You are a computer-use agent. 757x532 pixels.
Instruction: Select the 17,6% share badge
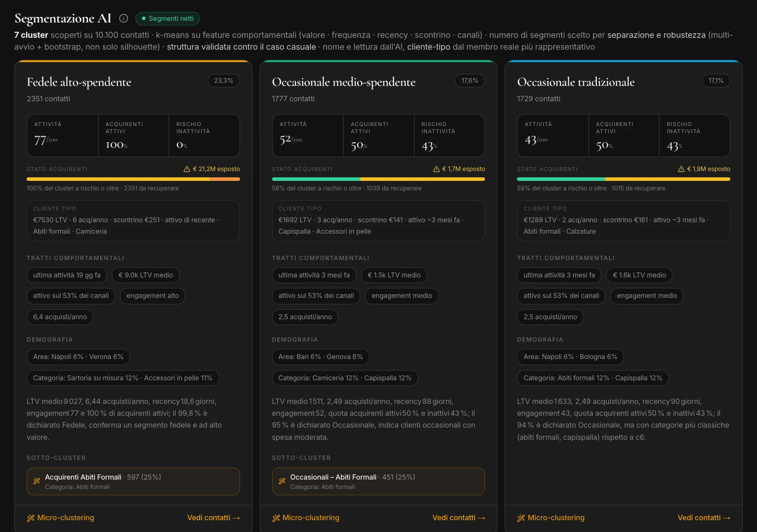(470, 81)
